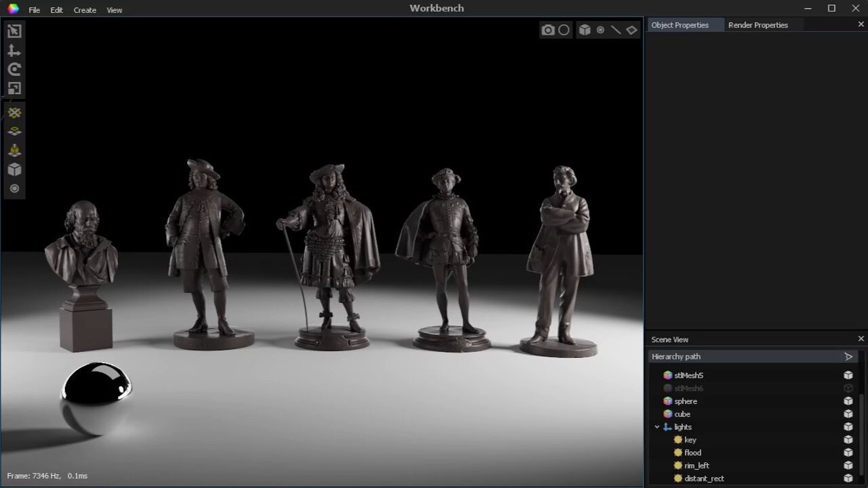The image size is (868, 488).
Task: Close the Scene View panel
Action: [x=861, y=339]
